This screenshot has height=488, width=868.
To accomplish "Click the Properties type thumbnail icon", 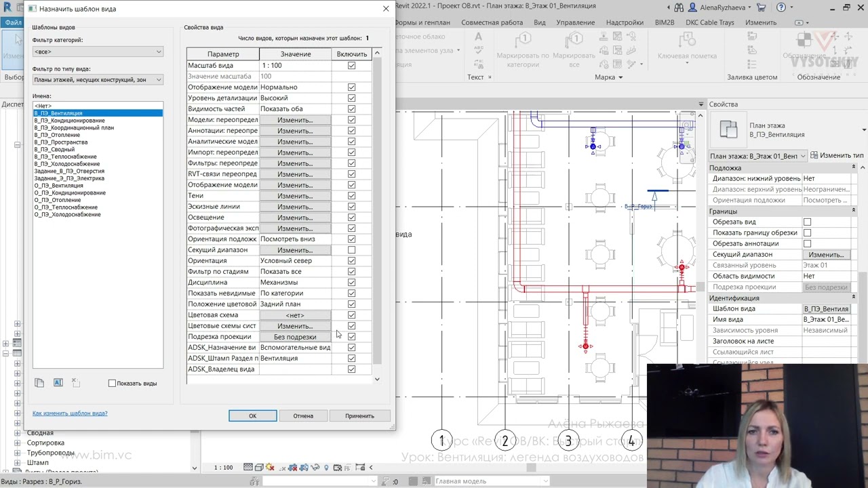I will click(728, 129).
